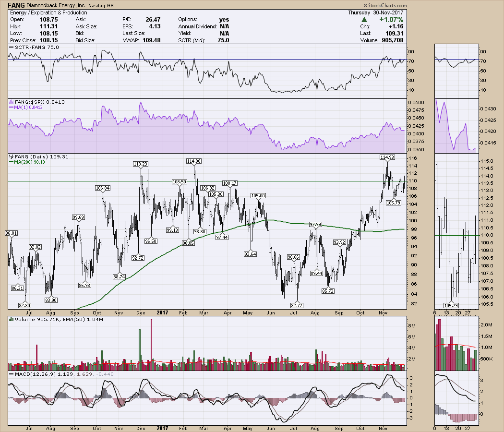Click the 82.77 price low label

click(x=296, y=305)
